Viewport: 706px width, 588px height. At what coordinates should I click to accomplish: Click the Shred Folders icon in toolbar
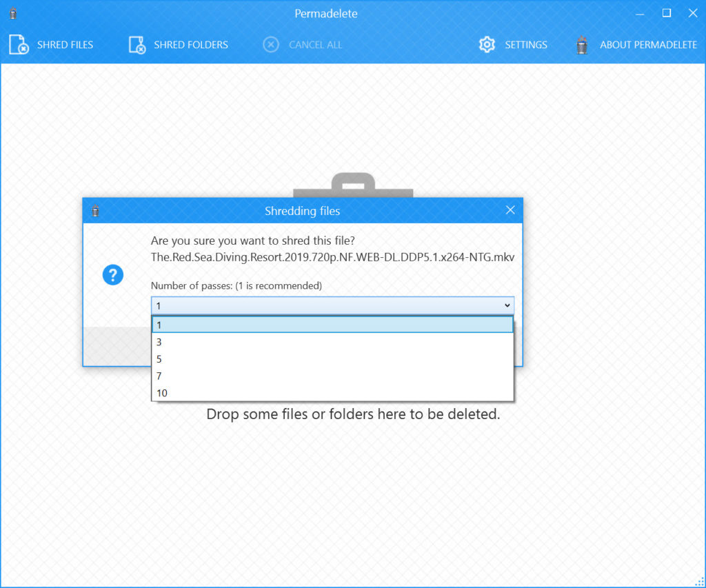(137, 45)
